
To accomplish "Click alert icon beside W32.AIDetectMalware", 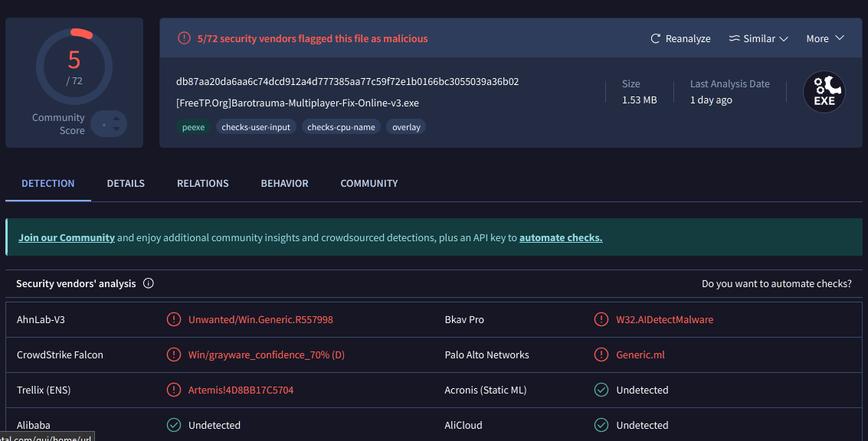I will click(x=601, y=319).
